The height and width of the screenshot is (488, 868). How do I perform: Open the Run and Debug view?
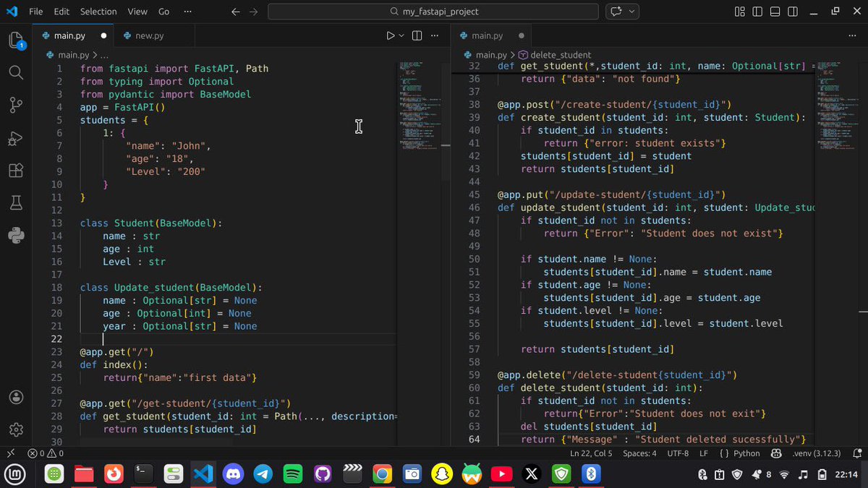(x=16, y=138)
